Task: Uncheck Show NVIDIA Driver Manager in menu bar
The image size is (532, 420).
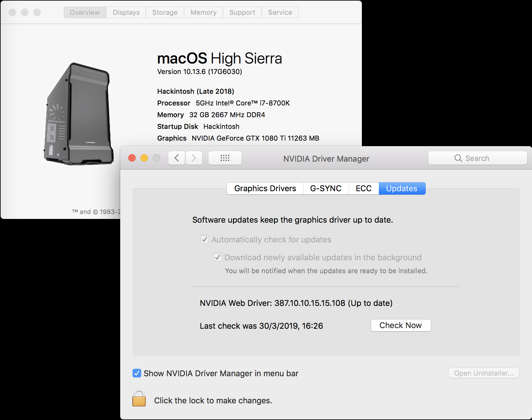Action: click(137, 373)
